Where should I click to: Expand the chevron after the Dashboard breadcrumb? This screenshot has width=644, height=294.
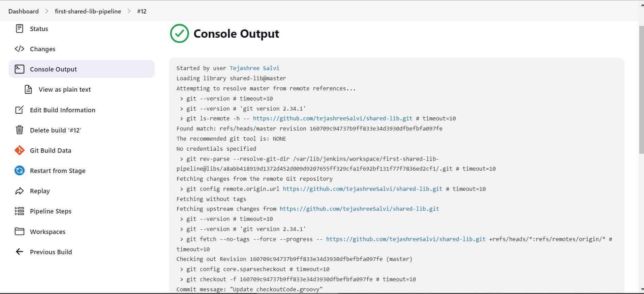pos(47,11)
